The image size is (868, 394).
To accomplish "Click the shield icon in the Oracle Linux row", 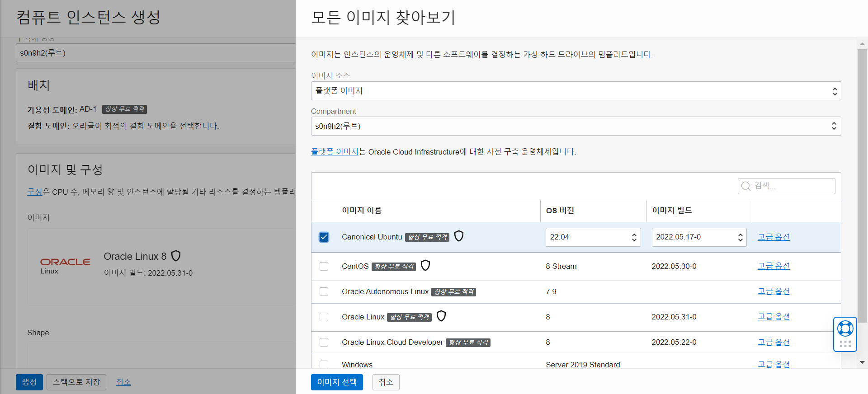I will (x=441, y=316).
